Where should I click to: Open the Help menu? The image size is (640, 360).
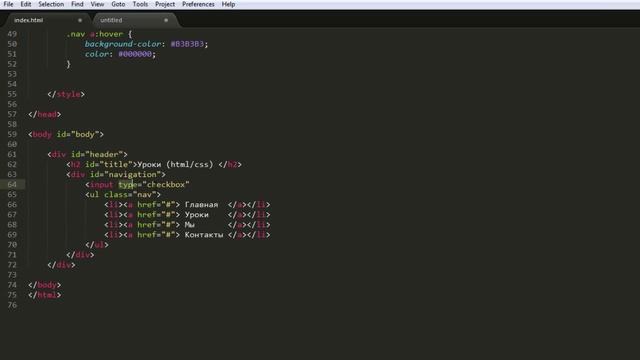click(x=228, y=4)
